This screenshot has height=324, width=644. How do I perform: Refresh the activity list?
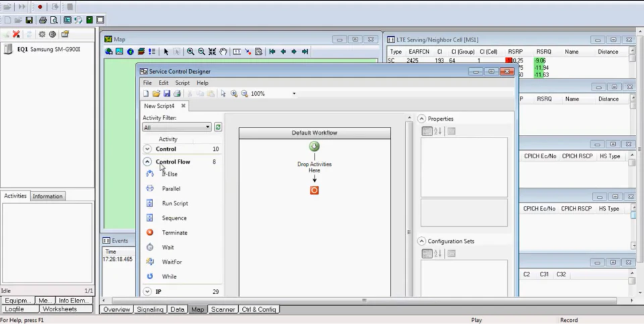218,127
